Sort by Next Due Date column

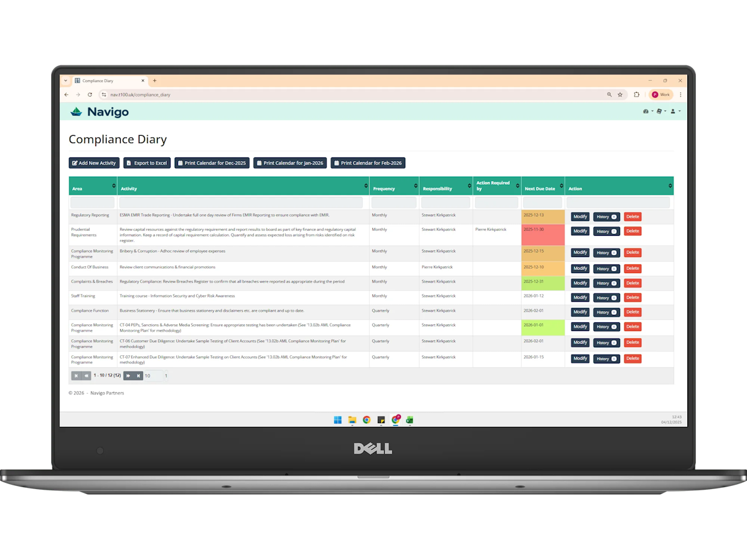[561, 185]
